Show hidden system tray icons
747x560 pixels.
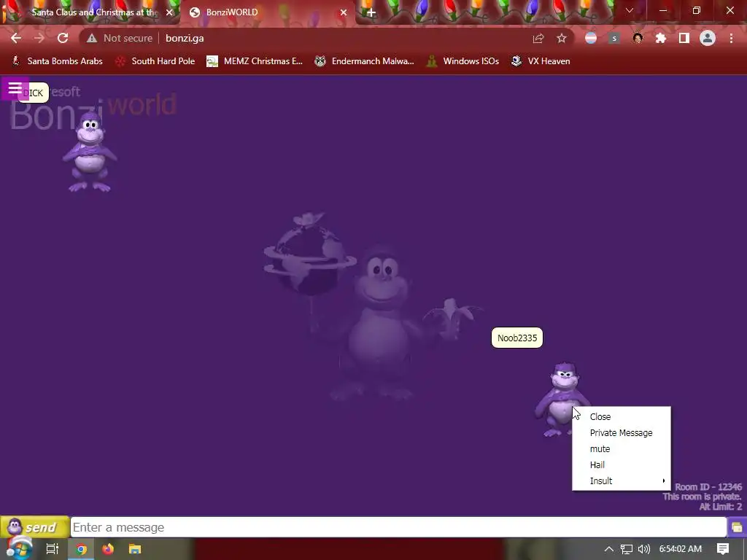pos(609,549)
